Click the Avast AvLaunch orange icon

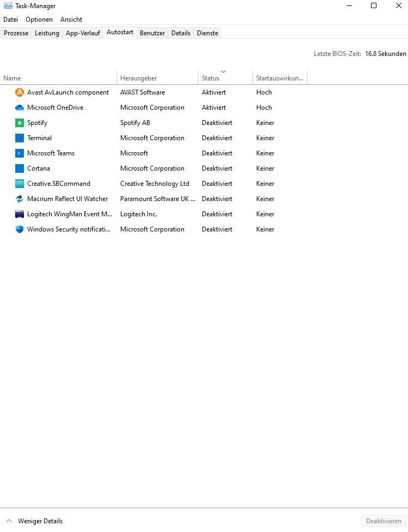(20, 92)
